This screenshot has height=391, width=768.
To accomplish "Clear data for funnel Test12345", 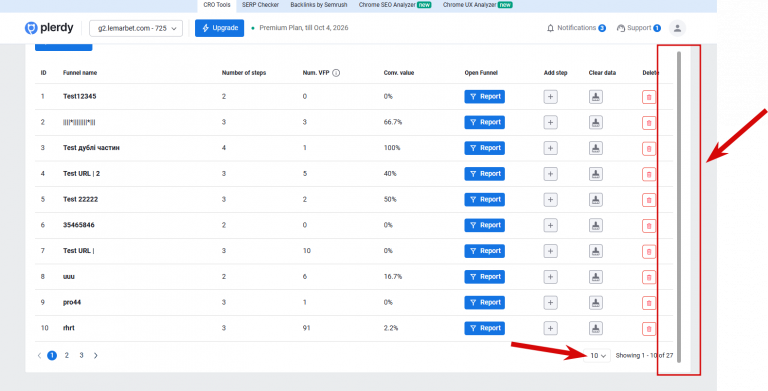I will coord(596,97).
